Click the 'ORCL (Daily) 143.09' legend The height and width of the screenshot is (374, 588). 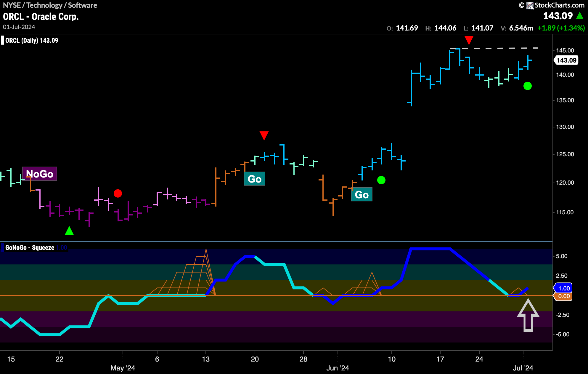[x=32, y=40]
